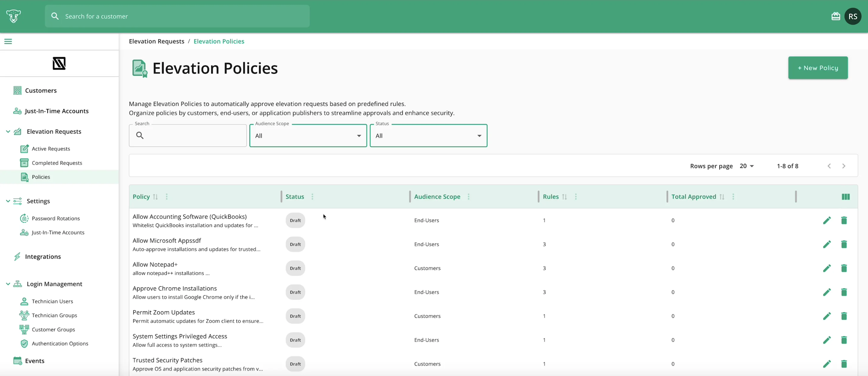868x376 pixels.
Task: Edit Approve Chrome Installations policy
Action: coord(827,292)
